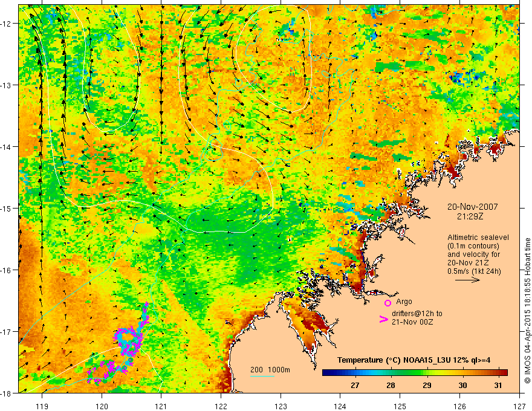This screenshot has width=532, height=411.
Task: Click the colour bar value 27
Action: pyautogui.click(x=355, y=386)
